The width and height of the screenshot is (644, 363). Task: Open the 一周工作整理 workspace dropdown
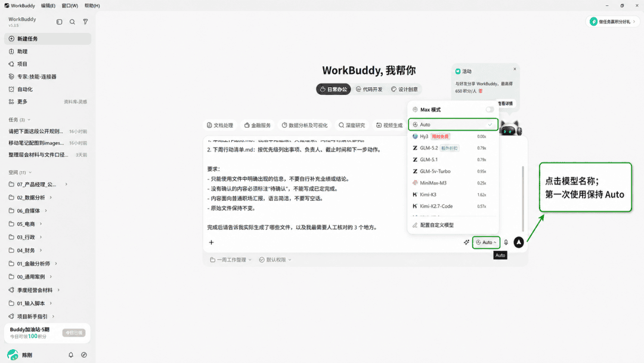point(230,260)
